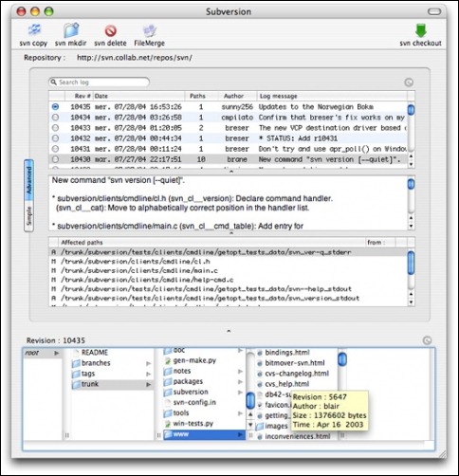Click the tools folder icon
The image size is (459, 476).
168,413
